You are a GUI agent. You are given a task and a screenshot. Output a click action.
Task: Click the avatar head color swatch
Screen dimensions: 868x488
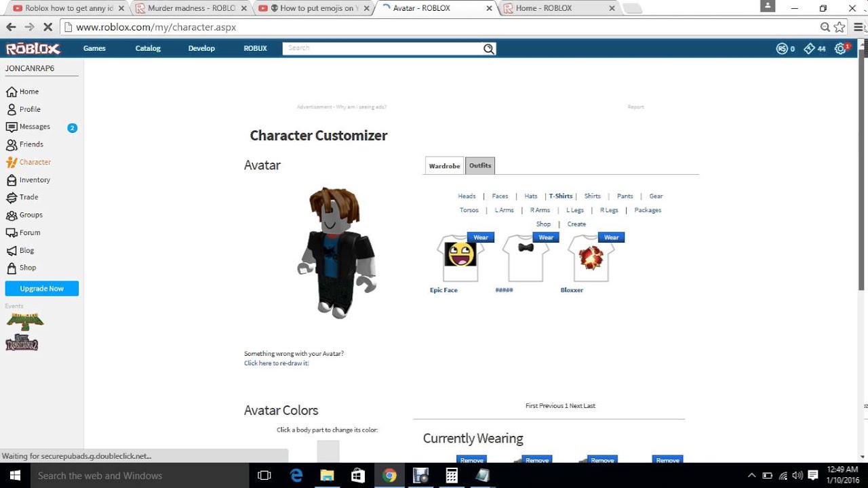click(x=328, y=451)
